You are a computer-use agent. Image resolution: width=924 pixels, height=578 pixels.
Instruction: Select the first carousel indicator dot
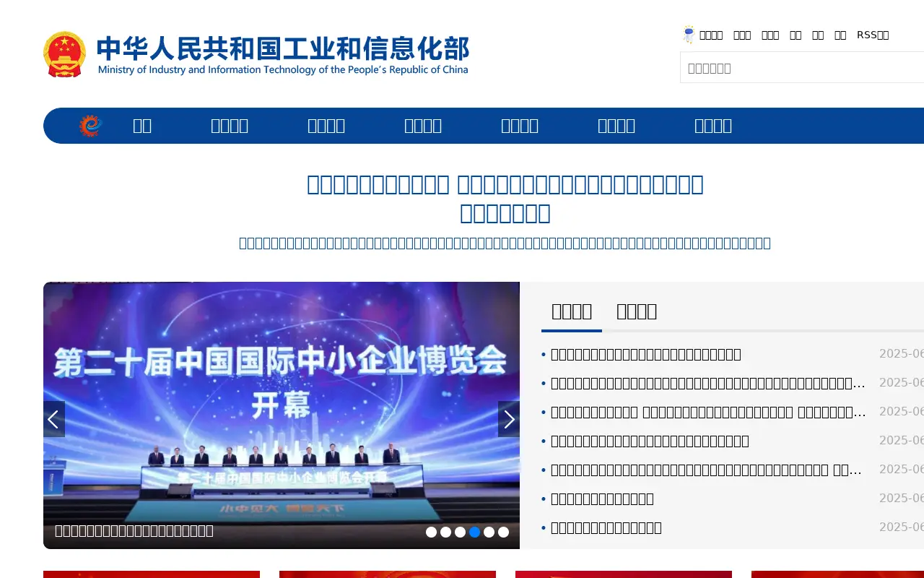[x=431, y=532]
